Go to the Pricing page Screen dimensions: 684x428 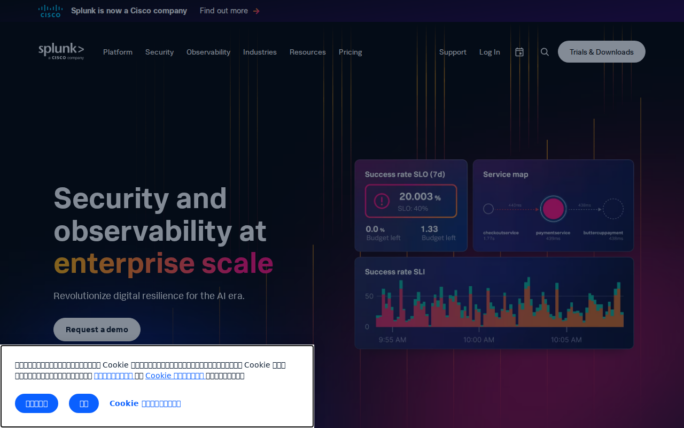pos(350,52)
